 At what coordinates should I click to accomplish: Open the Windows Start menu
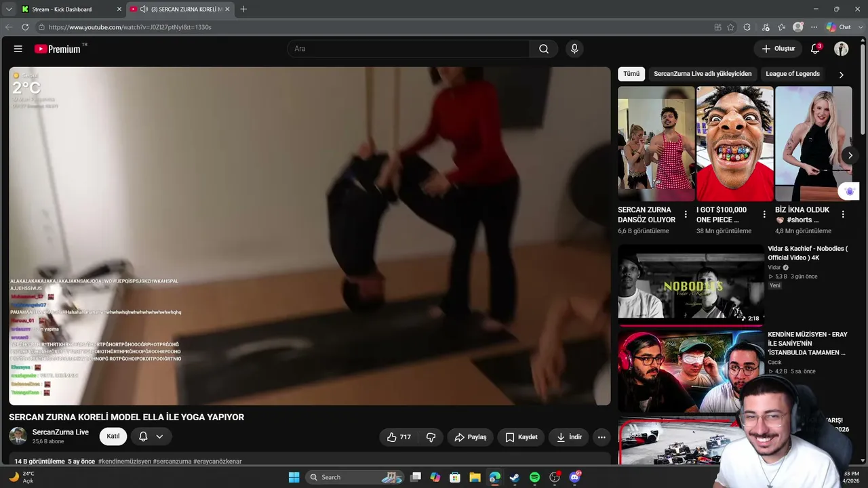click(294, 477)
